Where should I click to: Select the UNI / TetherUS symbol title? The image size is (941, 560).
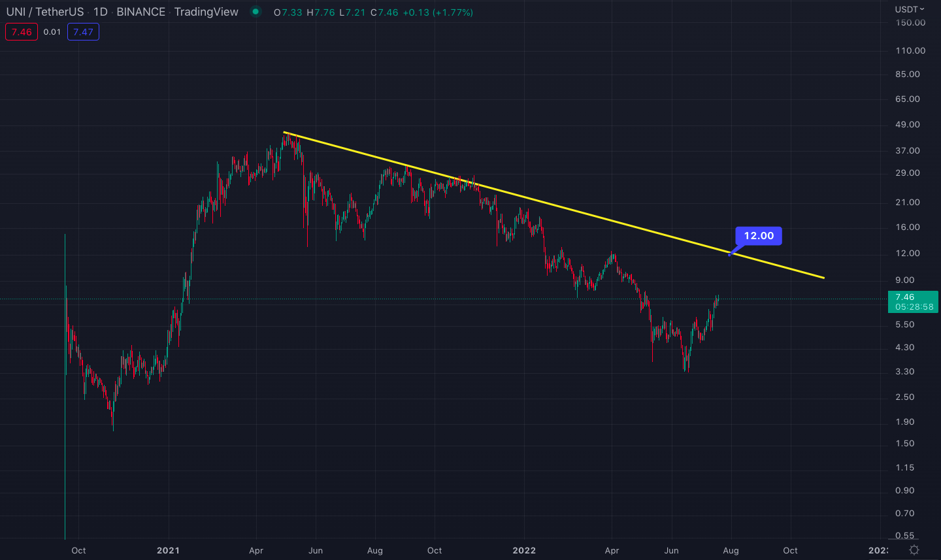pyautogui.click(x=45, y=12)
